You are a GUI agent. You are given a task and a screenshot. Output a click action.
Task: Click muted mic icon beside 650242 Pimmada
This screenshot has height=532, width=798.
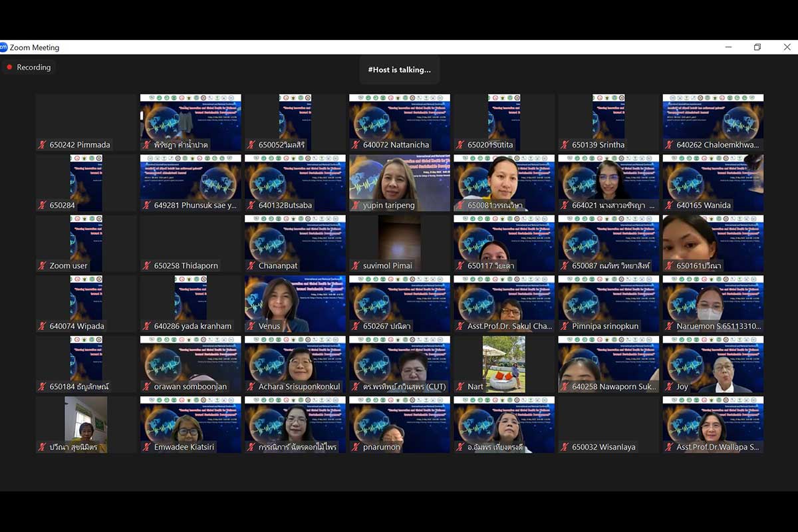pos(43,145)
